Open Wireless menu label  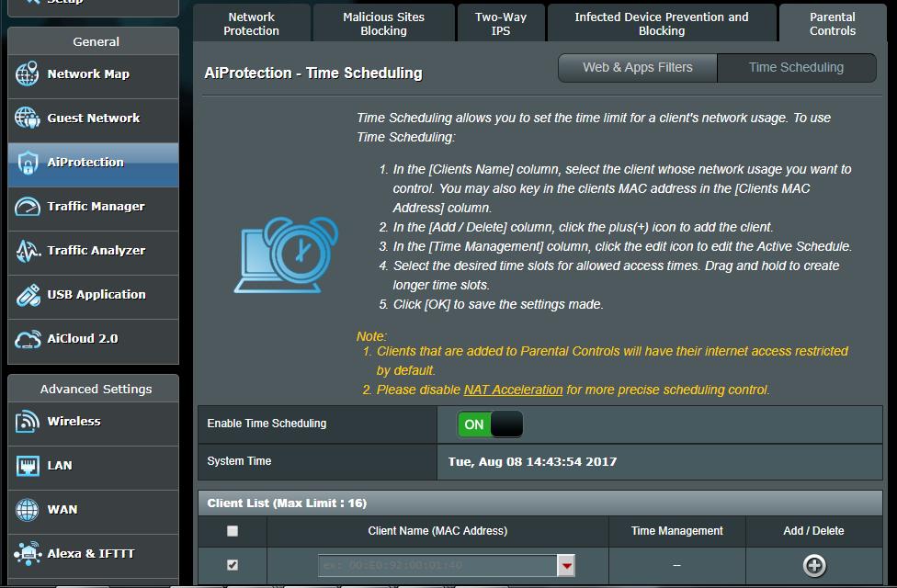(x=74, y=422)
